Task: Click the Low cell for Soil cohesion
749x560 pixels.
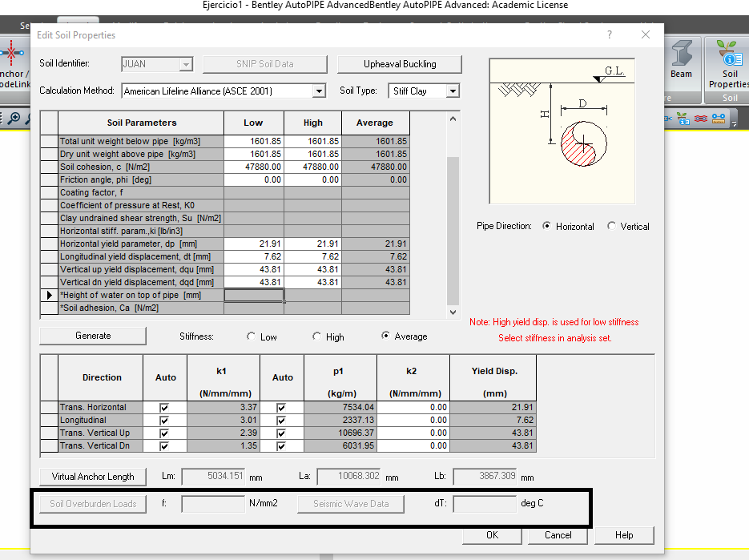Action: click(254, 167)
